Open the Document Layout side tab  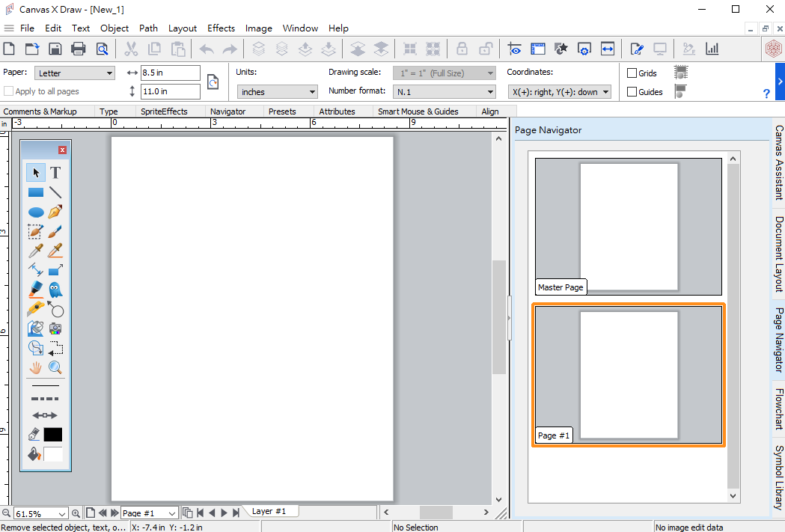(778, 254)
